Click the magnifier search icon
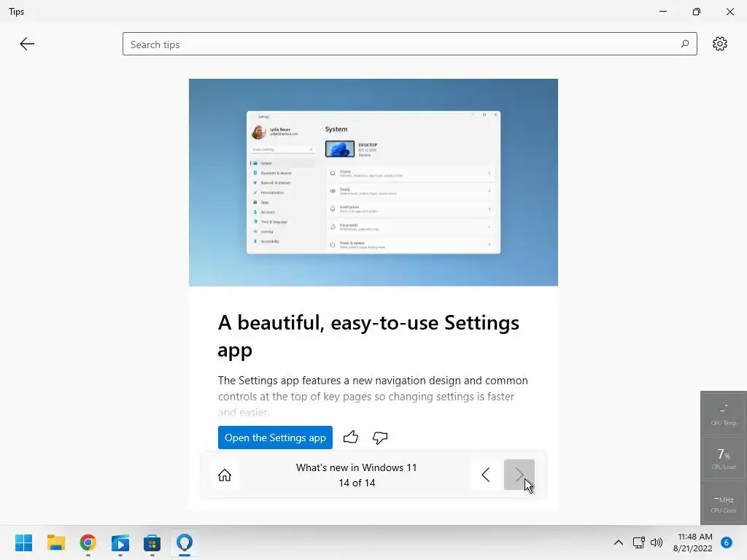Image resolution: width=747 pixels, height=560 pixels. pyautogui.click(x=684, y=44)
